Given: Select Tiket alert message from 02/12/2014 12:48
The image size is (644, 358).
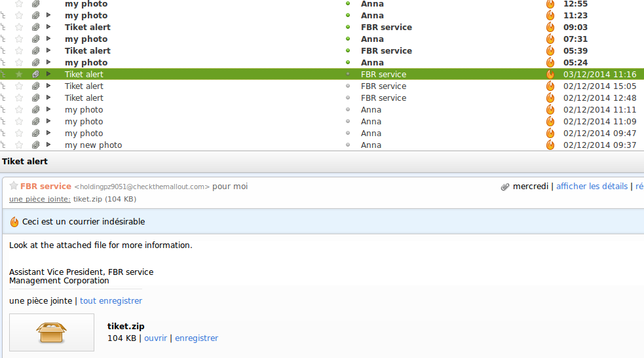Looking at the screenshot, I should pos(84,98).
